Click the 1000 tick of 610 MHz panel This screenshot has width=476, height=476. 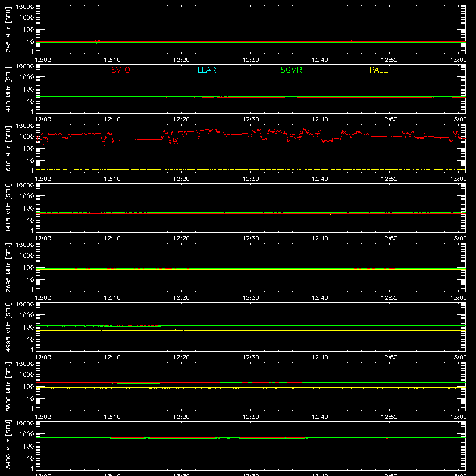coord(27,137)
